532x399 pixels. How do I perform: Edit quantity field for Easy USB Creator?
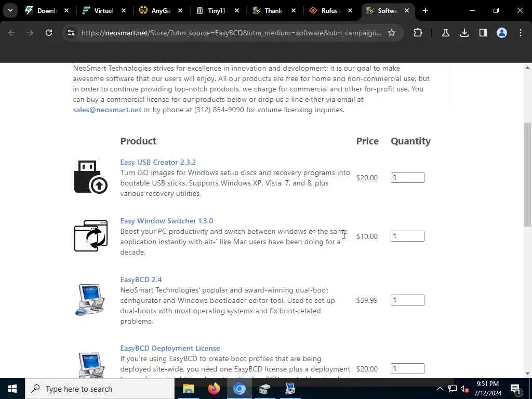pyautogui.click(x=407, y=178)
